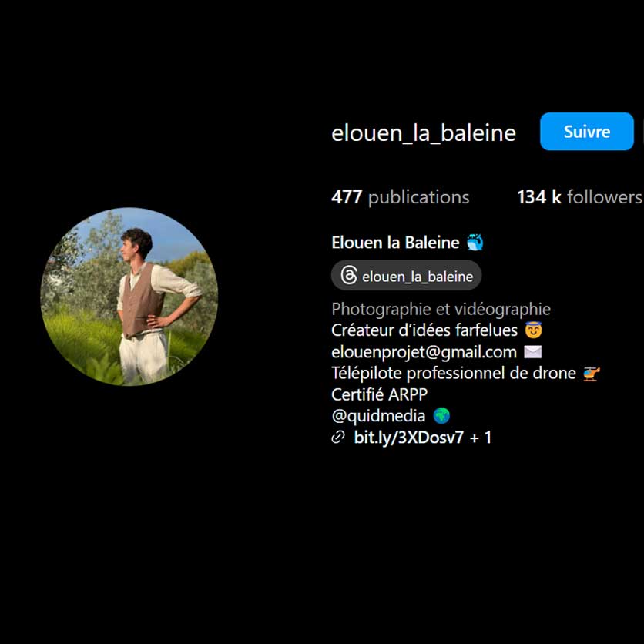Expand additional links via + 1
The height and width of the screenshot is (644, 644).
point(481,438)
